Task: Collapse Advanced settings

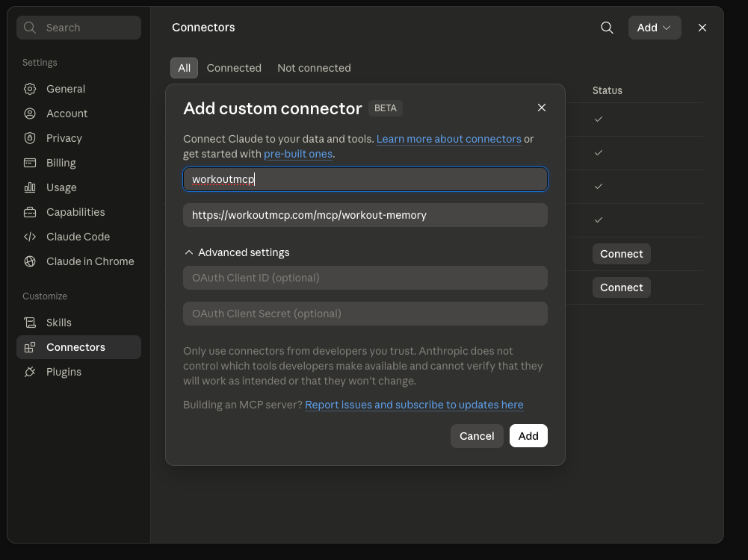Action: click(x=237, y=252)
